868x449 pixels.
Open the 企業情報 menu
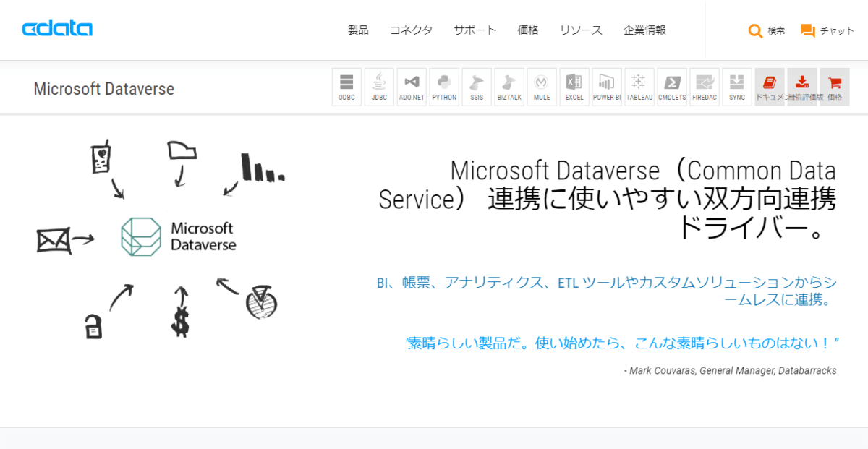pos(644,30)
